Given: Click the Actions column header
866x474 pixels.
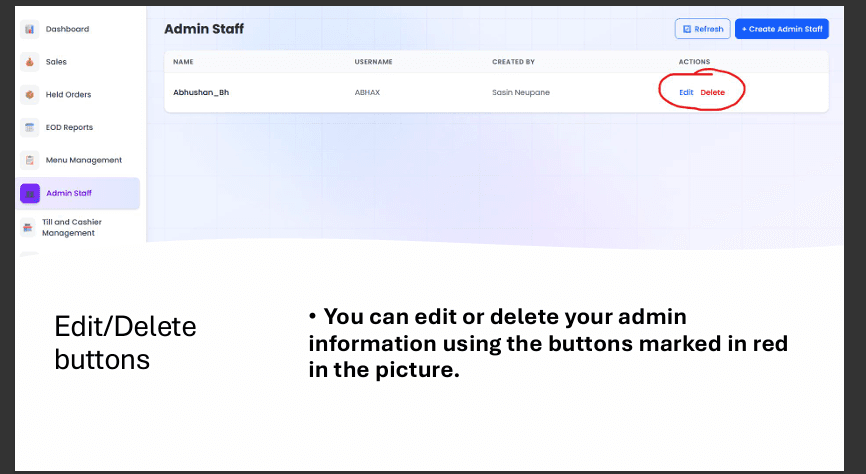Looking at the screenshot, I should [x=694, y=62].
